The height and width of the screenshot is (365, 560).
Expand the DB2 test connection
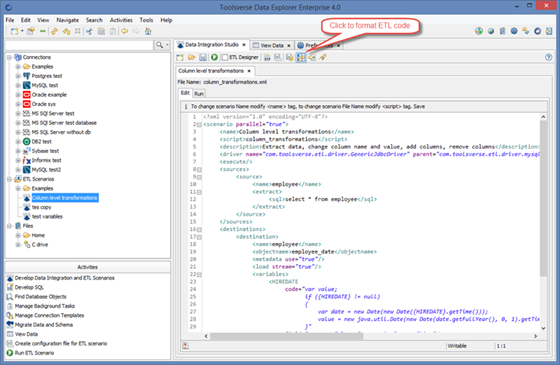pos(18,141)
